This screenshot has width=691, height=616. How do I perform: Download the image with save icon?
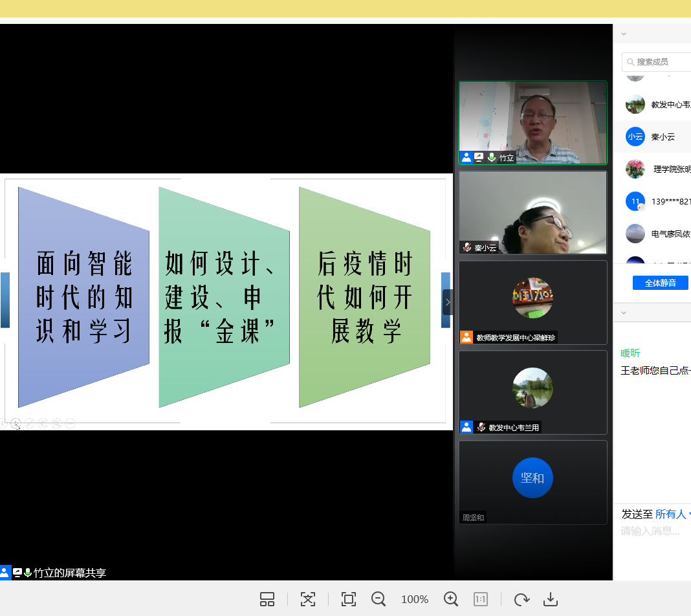tap(551, 599)
